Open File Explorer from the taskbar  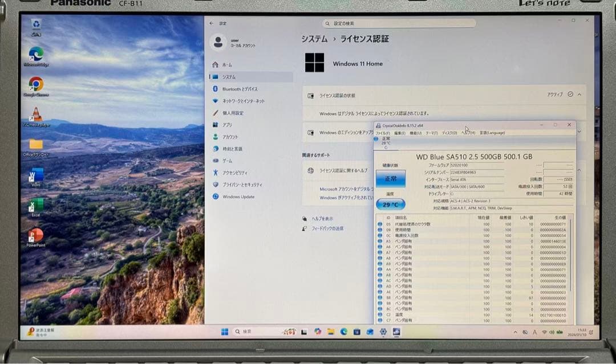tap(331, 330)
